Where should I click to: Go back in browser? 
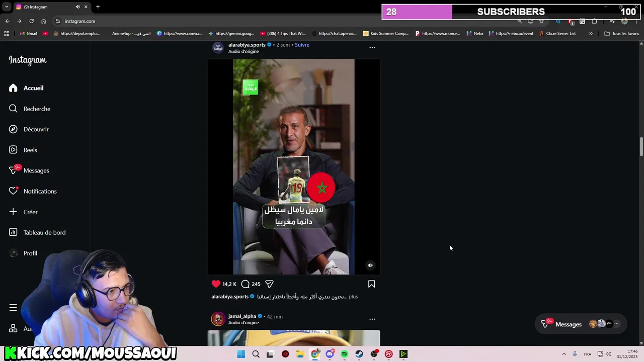(x=7, y=21)
